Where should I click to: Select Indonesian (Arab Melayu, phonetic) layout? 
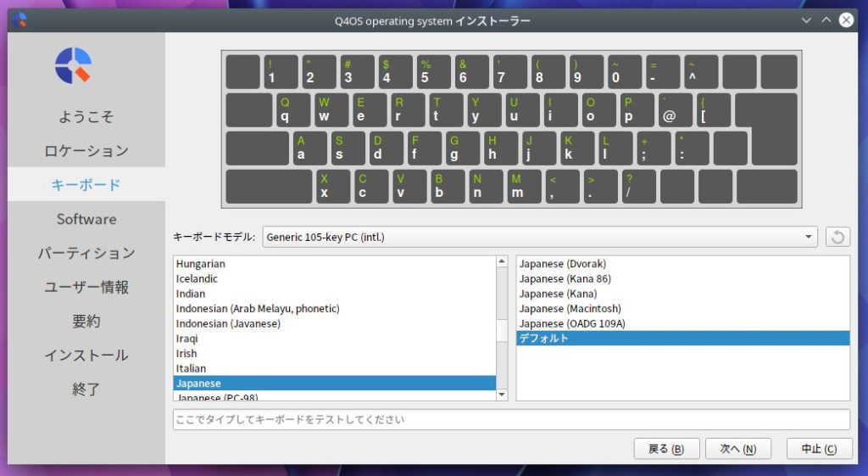point(334,309)
